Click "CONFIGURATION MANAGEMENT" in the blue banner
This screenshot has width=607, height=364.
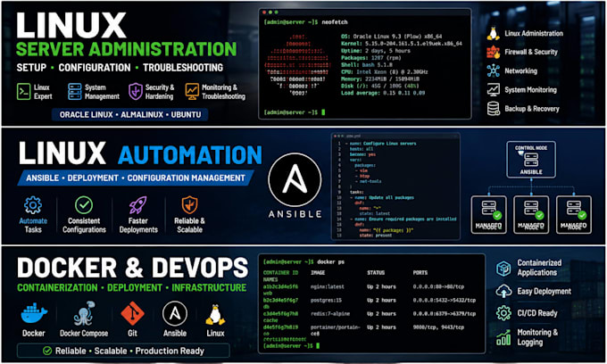click(187, 178)
